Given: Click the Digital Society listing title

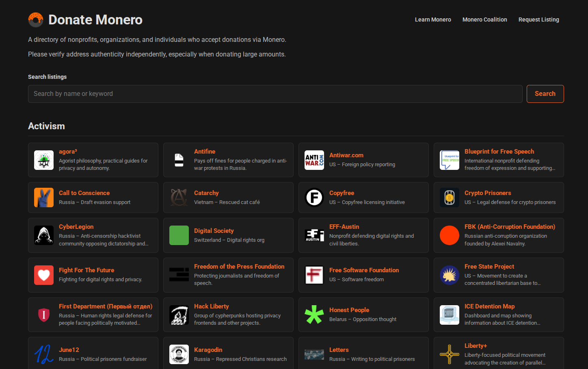Looking at the screenshot, I should click(x=214, y=231).
